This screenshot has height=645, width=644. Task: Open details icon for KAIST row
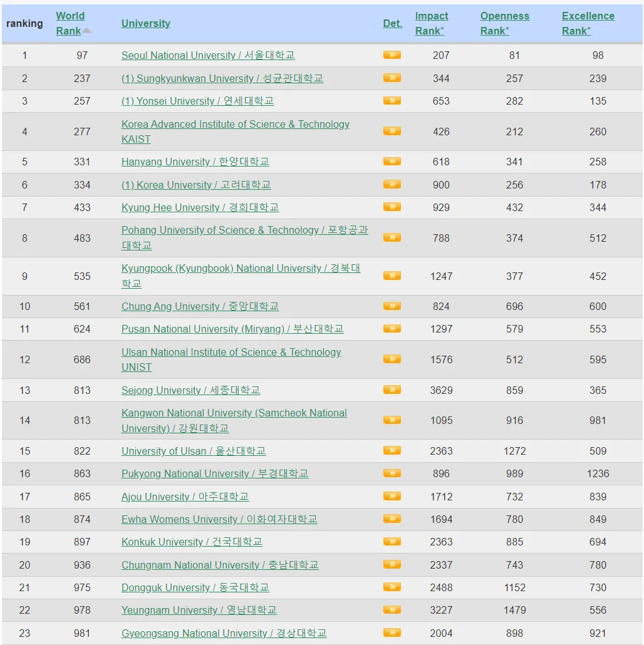392,132
